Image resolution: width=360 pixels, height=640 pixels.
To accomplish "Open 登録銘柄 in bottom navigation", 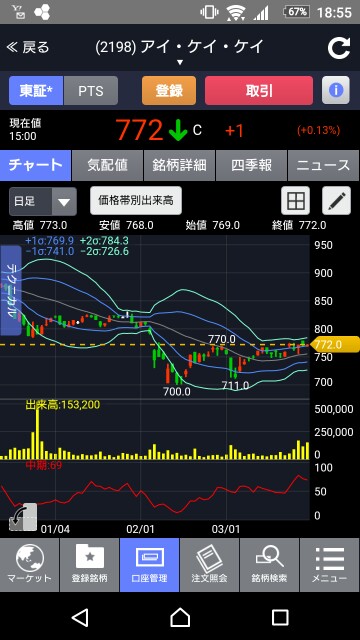I will [x=90, y=565].
